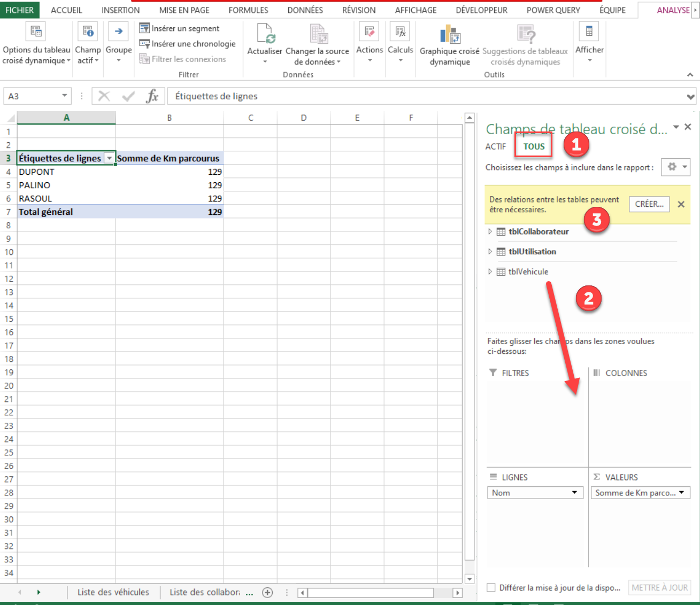Click the METTRE À JOUR button
700x605 pixels.
tap(660, 588)
